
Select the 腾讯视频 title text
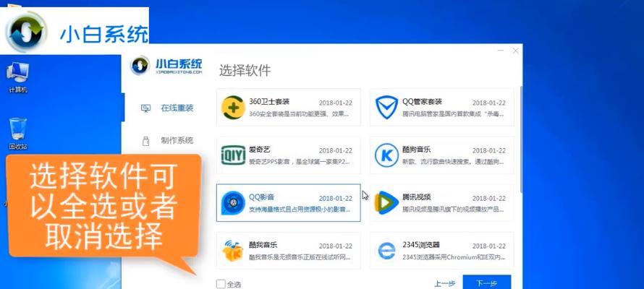tap(417, 197)
